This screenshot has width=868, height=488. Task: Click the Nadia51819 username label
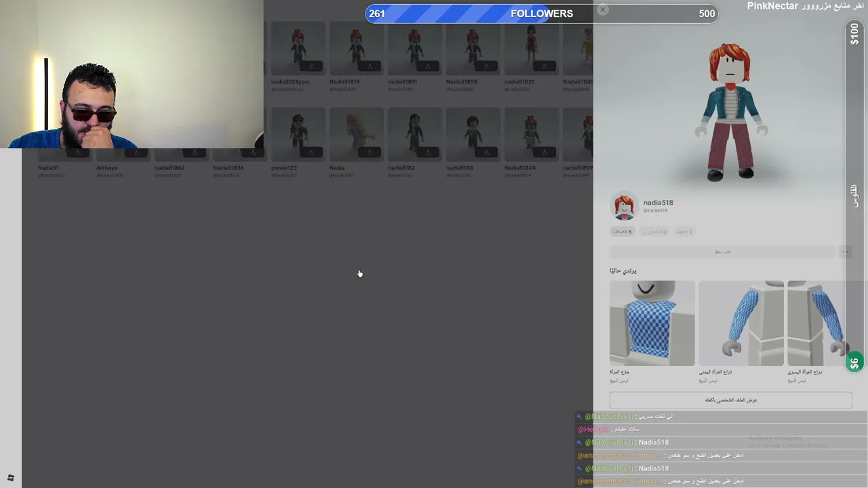point(344,82)
